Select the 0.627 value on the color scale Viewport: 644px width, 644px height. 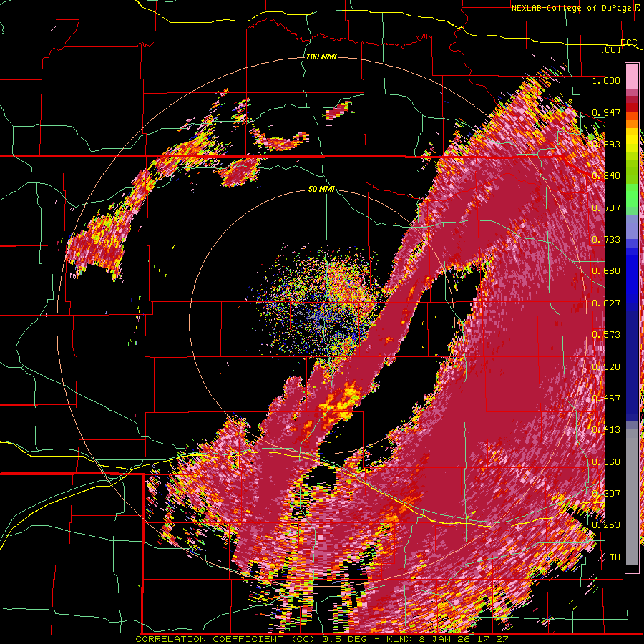pos(606,303)
